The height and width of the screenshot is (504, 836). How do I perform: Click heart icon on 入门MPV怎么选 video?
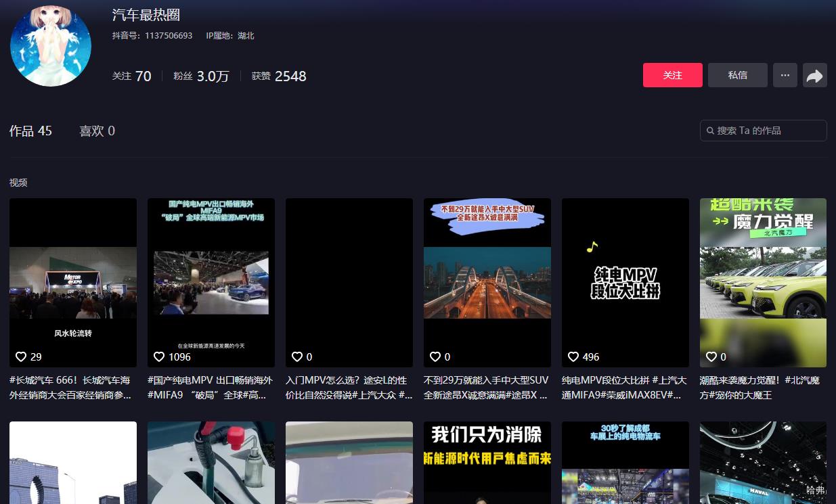coord(297,357)
